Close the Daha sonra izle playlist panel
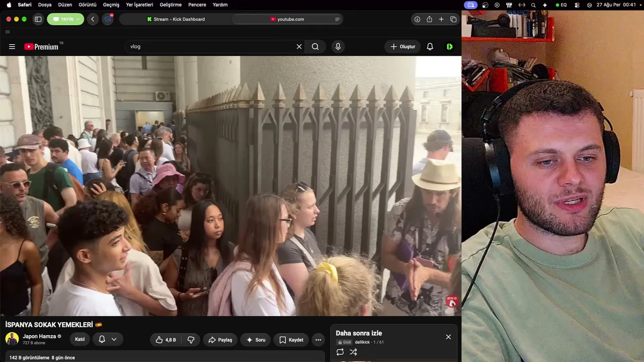The image size is (644, 362). coord(448,337)
